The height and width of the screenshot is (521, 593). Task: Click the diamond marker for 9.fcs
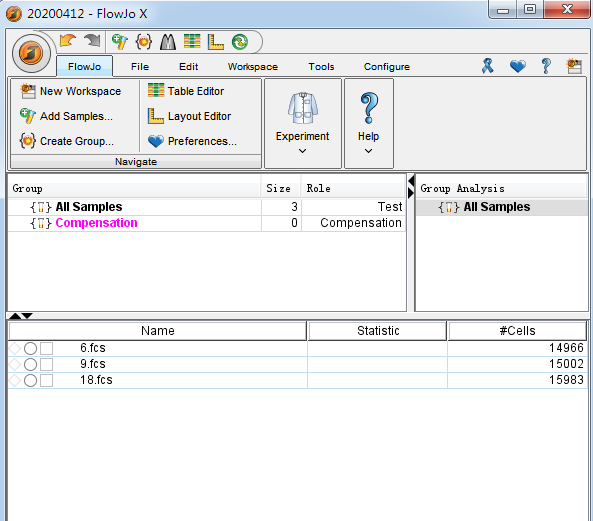tap(15, 364)
